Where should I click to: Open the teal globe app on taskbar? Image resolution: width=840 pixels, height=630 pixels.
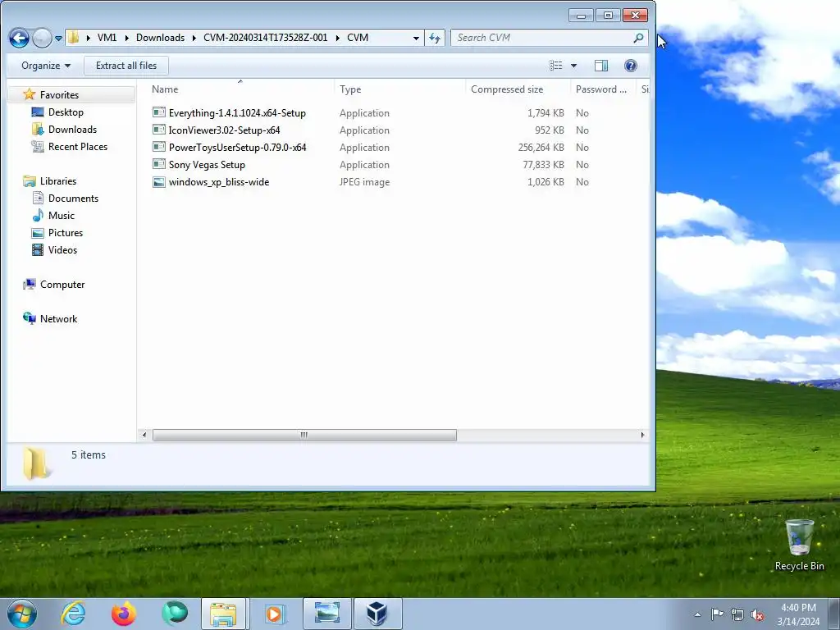tap(175, 614)
